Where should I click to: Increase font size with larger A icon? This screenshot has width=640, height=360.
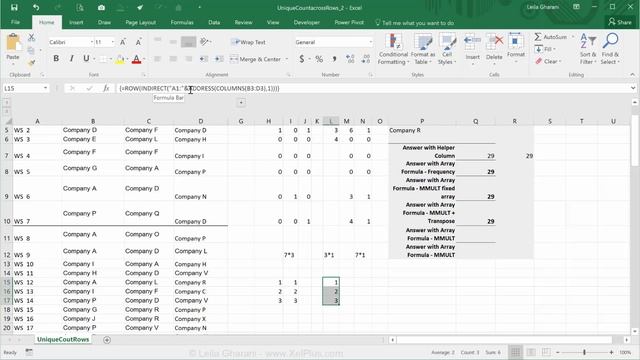click(x=123, y=42)
